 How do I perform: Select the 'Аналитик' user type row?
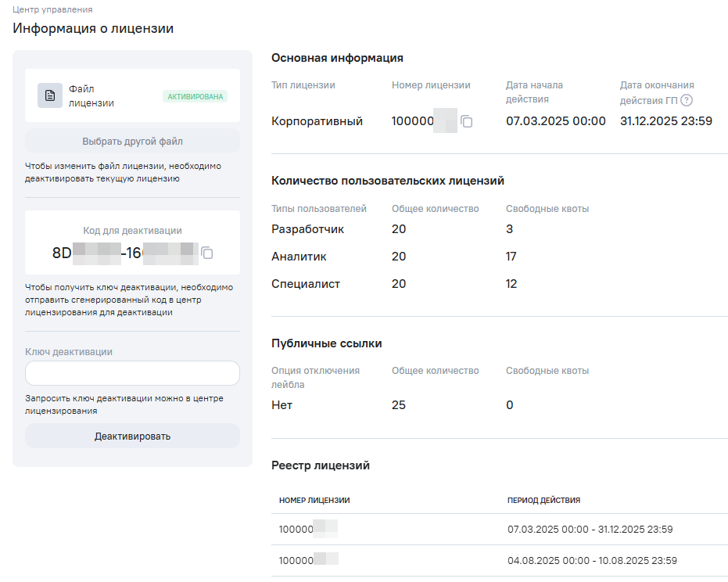click(x=299, y=257)
